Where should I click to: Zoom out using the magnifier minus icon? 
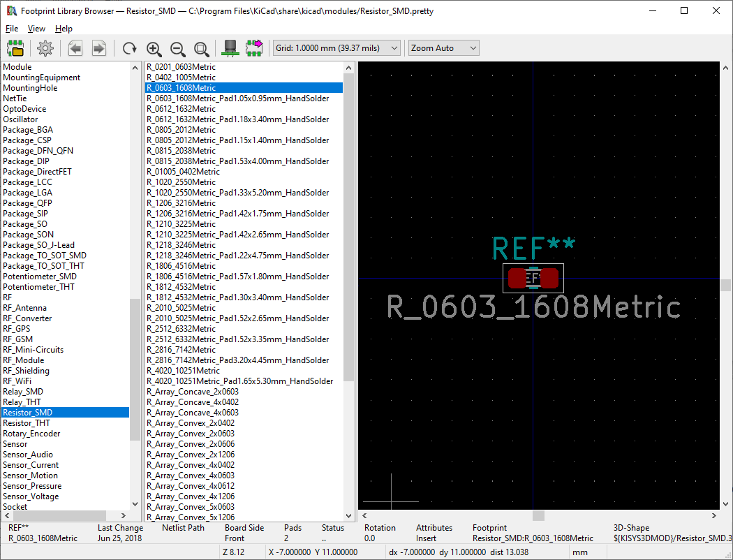177,48
